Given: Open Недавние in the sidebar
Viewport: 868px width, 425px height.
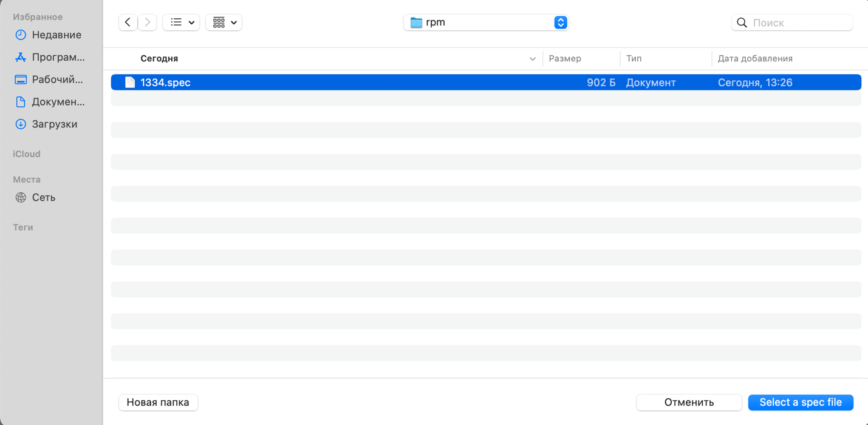Looking at the screenshot, I should click(56, 35).
